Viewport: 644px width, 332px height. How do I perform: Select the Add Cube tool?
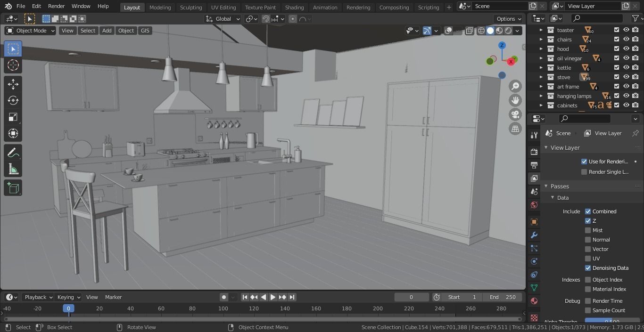13,188
